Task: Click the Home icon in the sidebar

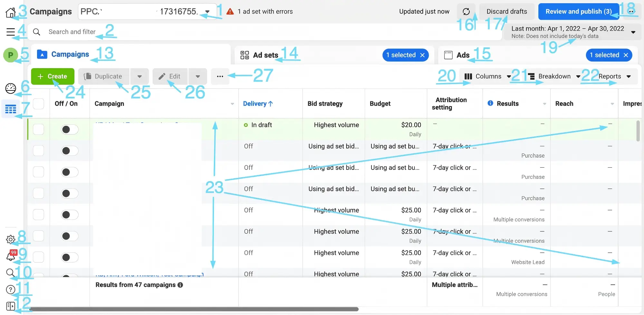Action: tap(10, 13)
